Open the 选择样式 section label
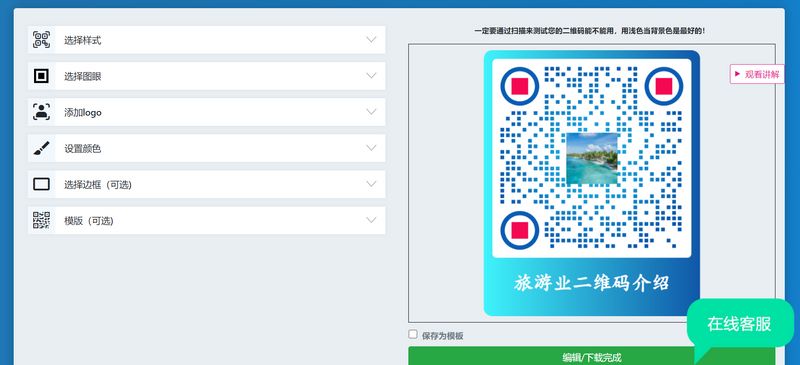 [83, 40]
